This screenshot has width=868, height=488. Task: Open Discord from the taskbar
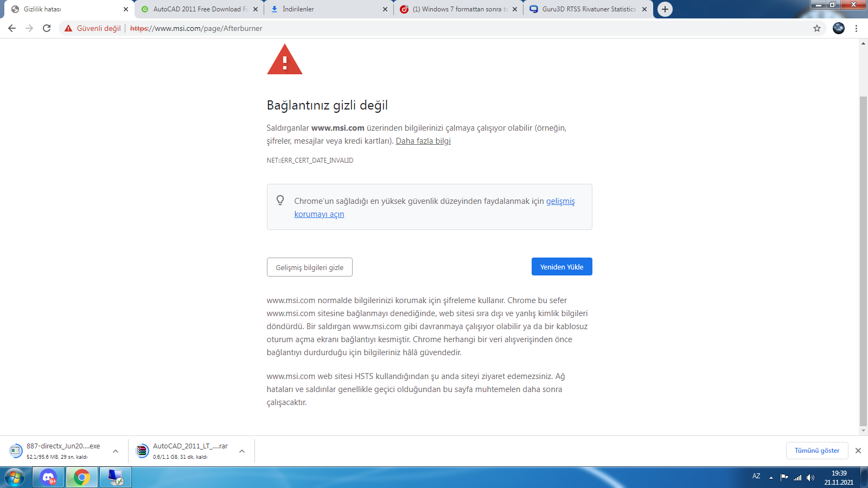tap(48, 478)
